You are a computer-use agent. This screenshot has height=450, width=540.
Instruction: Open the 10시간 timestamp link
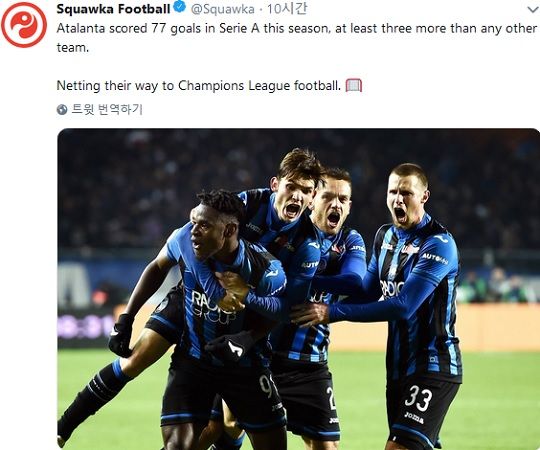click(287, 9)
